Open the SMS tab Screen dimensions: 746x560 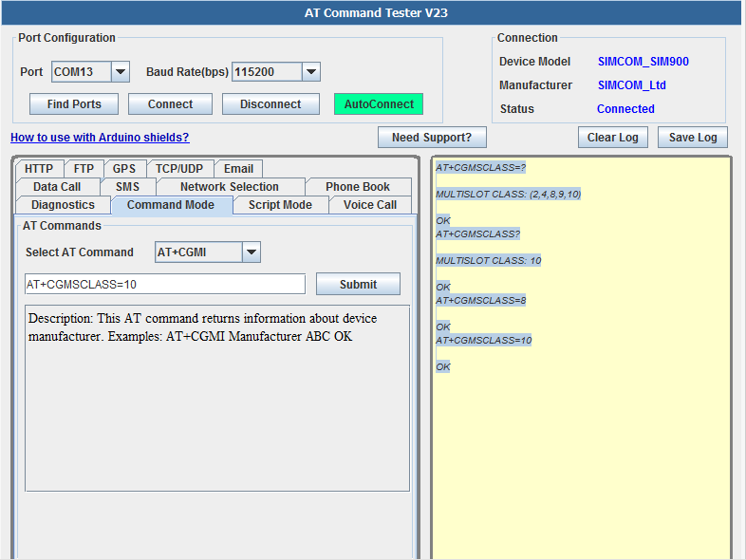click(127, 187)
